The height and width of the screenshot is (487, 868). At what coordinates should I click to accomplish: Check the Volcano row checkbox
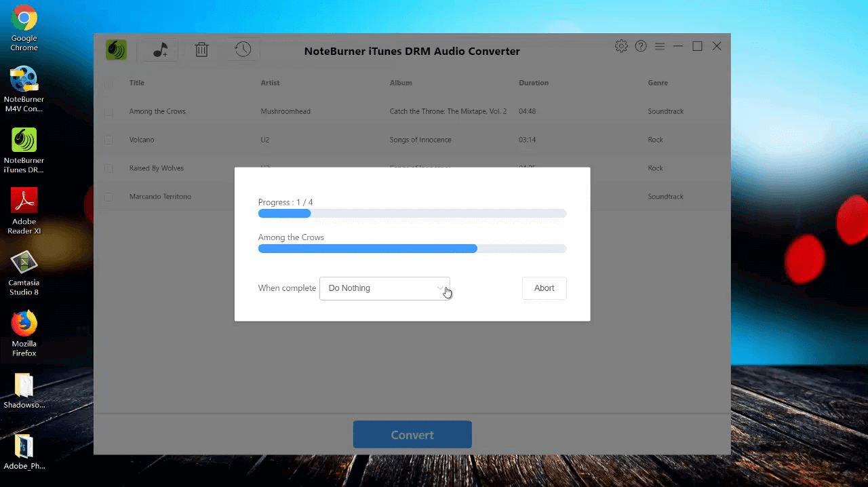108,140
